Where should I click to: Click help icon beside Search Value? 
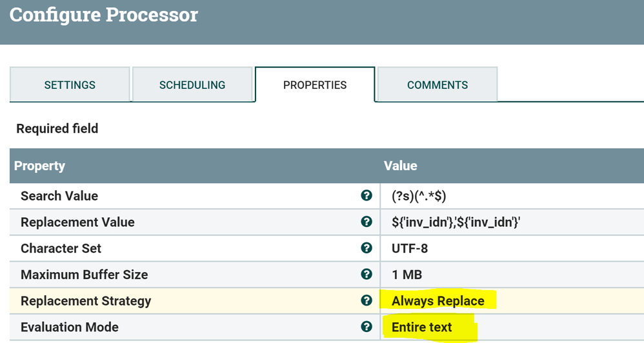(x=367, y=195)
